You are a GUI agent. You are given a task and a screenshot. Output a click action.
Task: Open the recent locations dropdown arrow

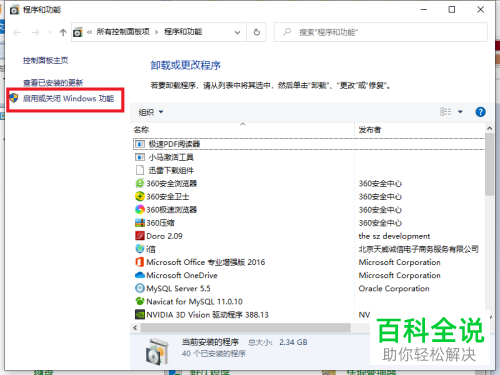tap(50, 32)
